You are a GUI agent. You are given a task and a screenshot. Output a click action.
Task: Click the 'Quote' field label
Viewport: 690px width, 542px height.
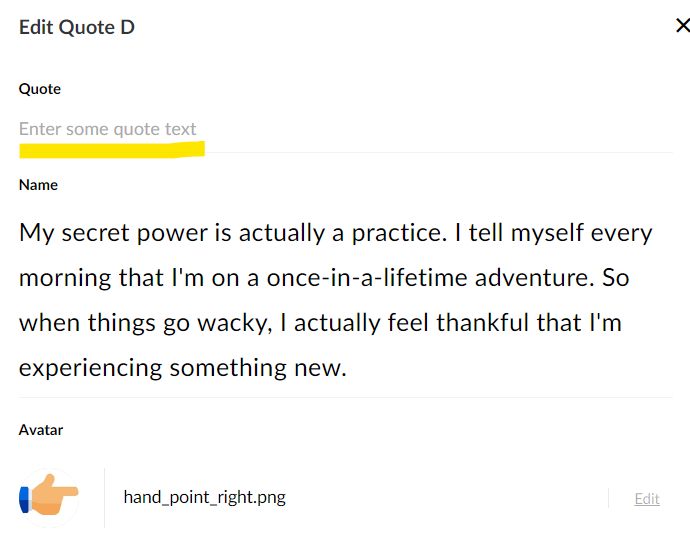coord(40,89)
